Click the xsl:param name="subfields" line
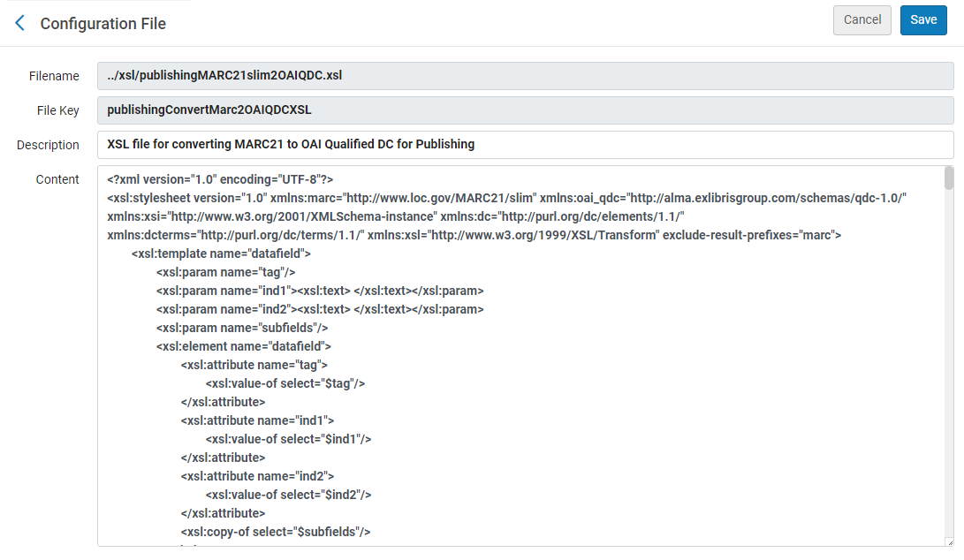This screenshot has height=560, width=964. point(242,328)
